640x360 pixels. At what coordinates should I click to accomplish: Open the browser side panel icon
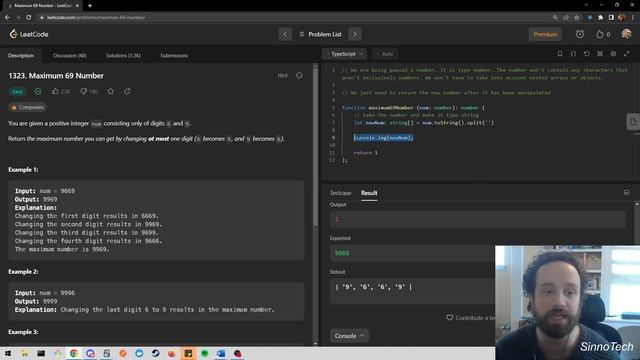[x=611, y=18]
